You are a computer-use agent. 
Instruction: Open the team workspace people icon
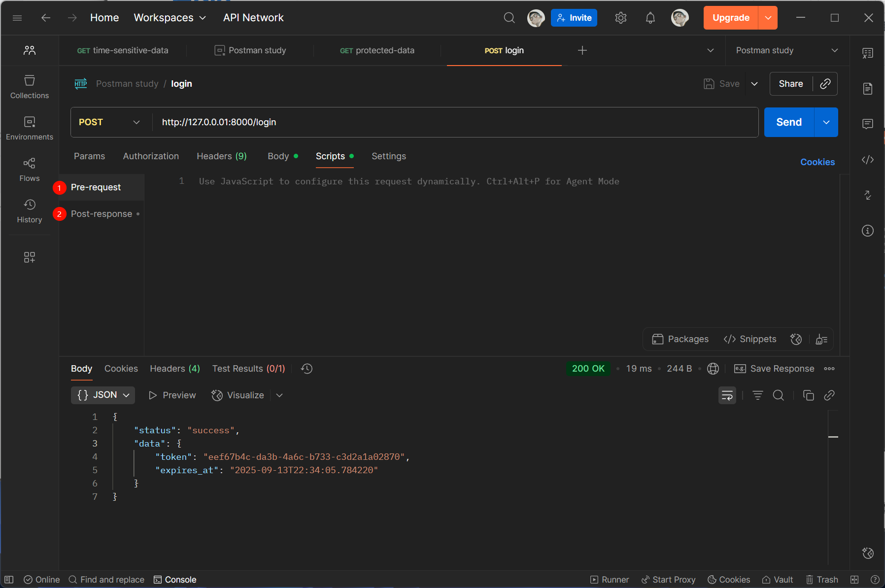(30, 50)
